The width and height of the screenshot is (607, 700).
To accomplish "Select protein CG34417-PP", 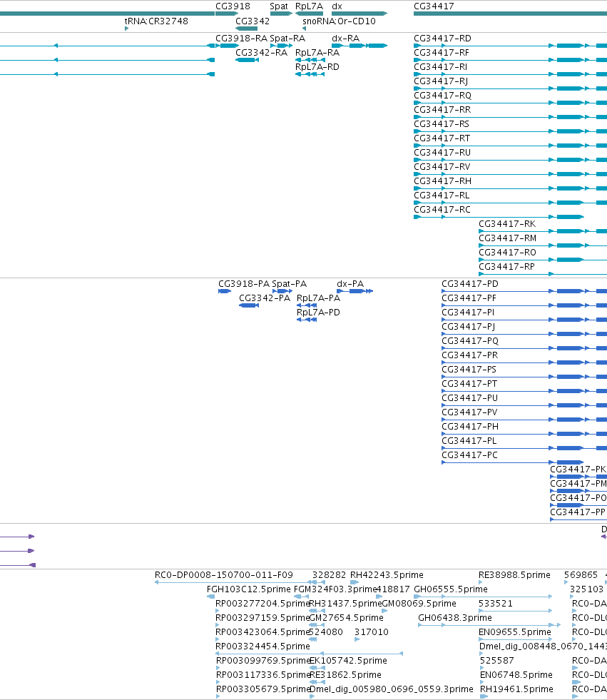I will (578, 512).
